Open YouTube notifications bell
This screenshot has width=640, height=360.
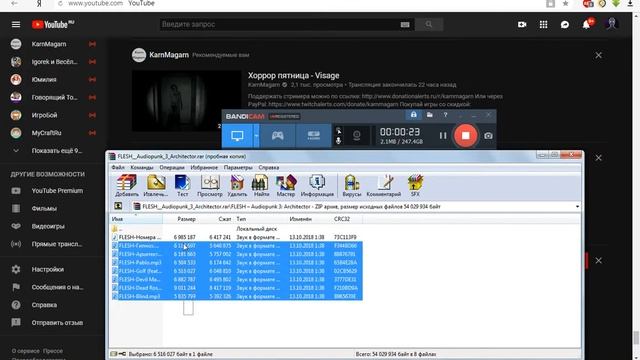pyautogui.click(x=587, y=24)
